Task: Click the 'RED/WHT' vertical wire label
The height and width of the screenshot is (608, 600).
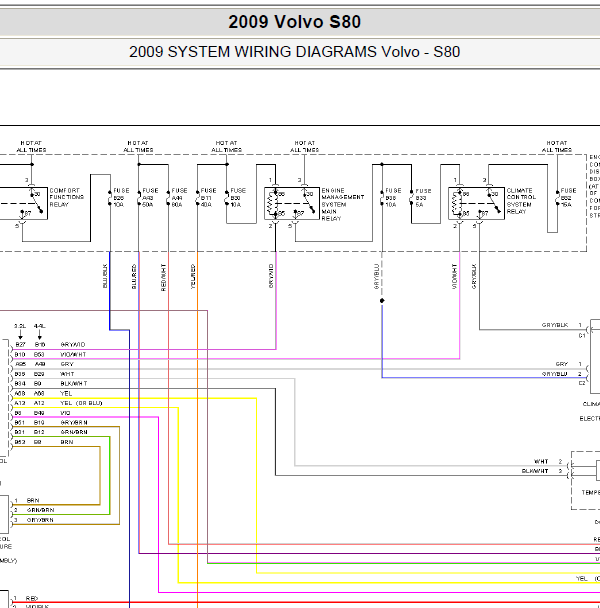Action: coord(163,277)
